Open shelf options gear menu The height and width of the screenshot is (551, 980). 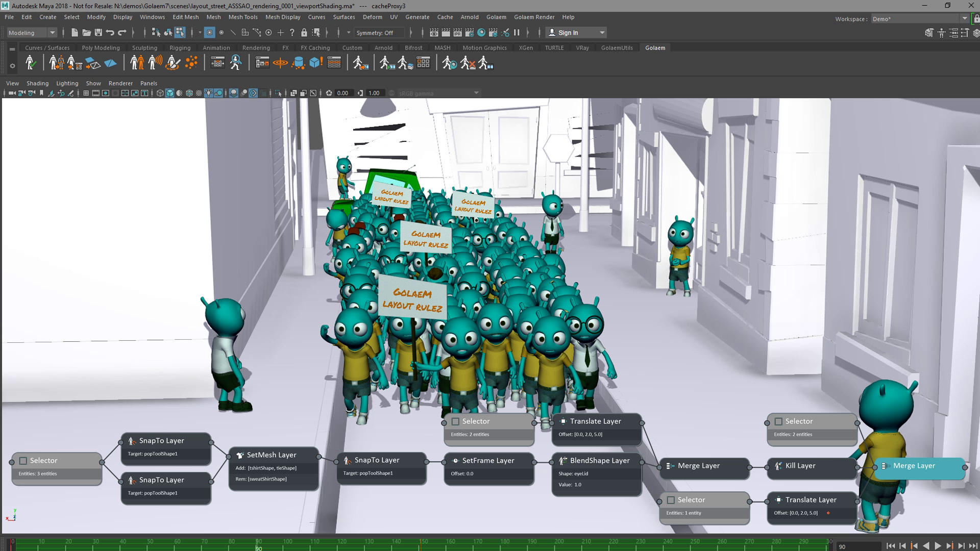(12, 65)
